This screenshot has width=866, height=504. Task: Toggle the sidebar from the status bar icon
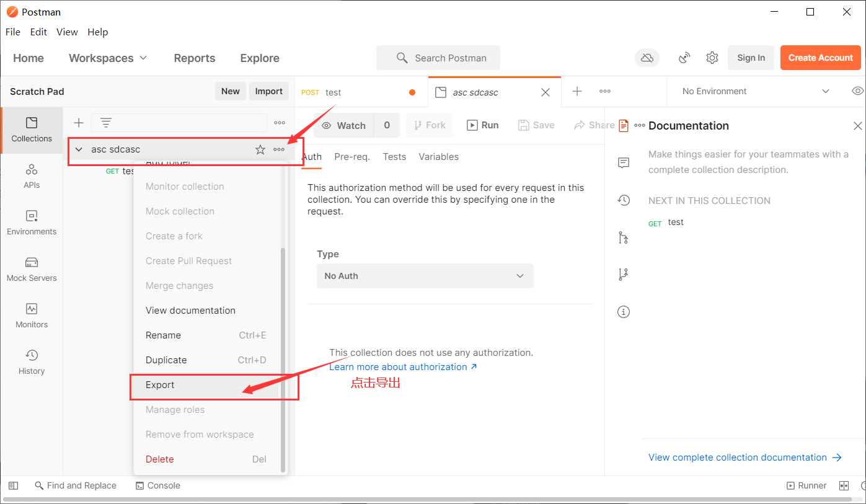click(x=13, y=485)
